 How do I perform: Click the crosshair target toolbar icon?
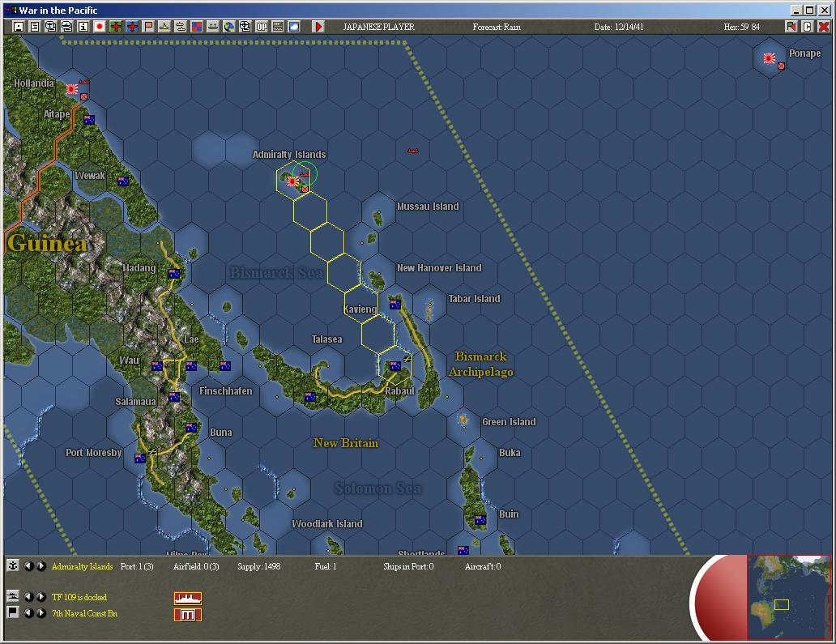(x=245, y=27)
